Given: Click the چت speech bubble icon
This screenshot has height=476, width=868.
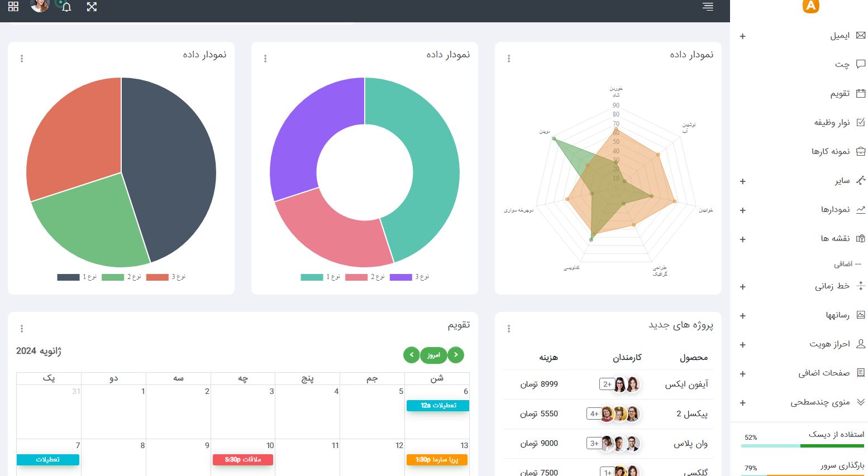Looking at the screenshot, I should (x=861, y=64).
